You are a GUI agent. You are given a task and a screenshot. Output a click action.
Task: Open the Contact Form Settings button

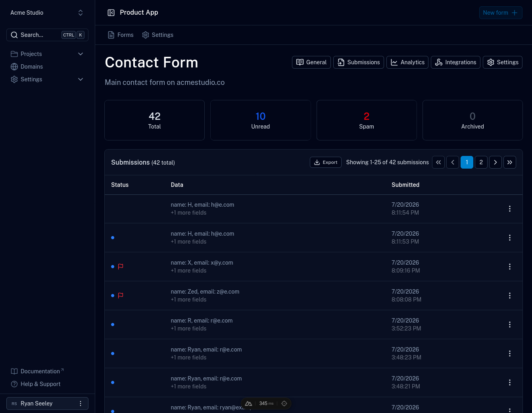coord(503,62)
